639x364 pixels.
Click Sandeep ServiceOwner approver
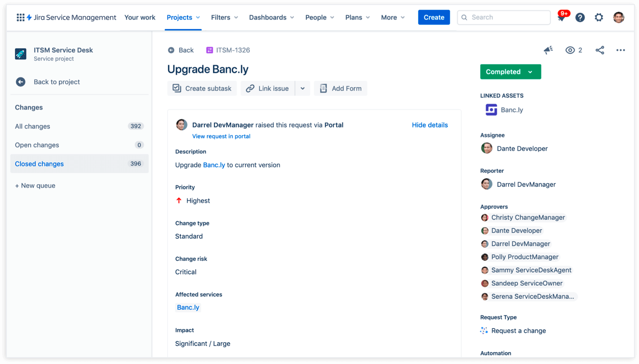pos(527,283)
